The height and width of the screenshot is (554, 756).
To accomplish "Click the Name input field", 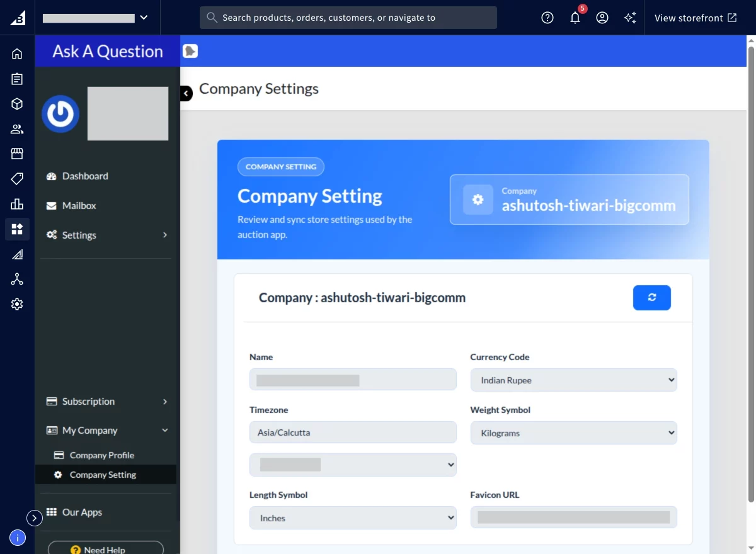I will (353, 380).
